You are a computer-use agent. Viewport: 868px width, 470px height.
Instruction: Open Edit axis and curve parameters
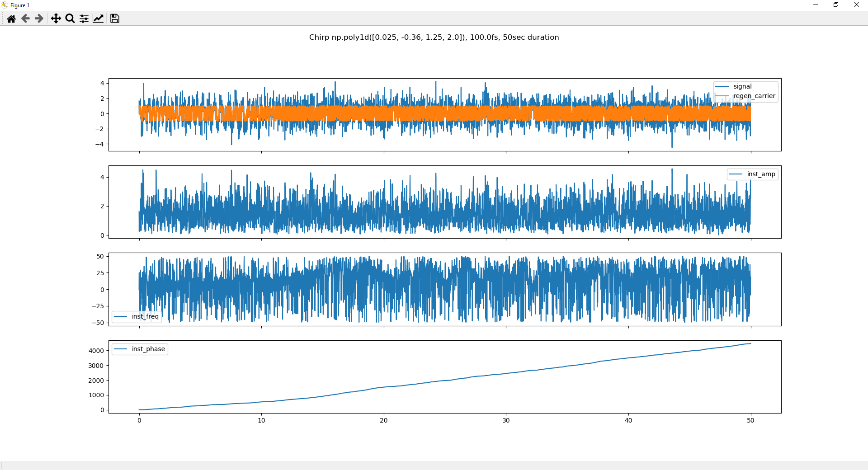pyautogui.click(x=98, y=19)
